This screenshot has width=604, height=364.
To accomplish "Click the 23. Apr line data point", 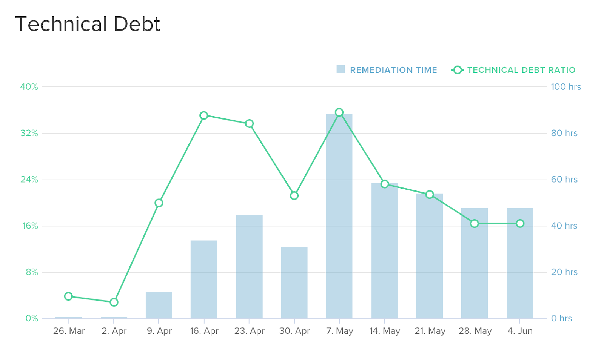I will 249,124.
